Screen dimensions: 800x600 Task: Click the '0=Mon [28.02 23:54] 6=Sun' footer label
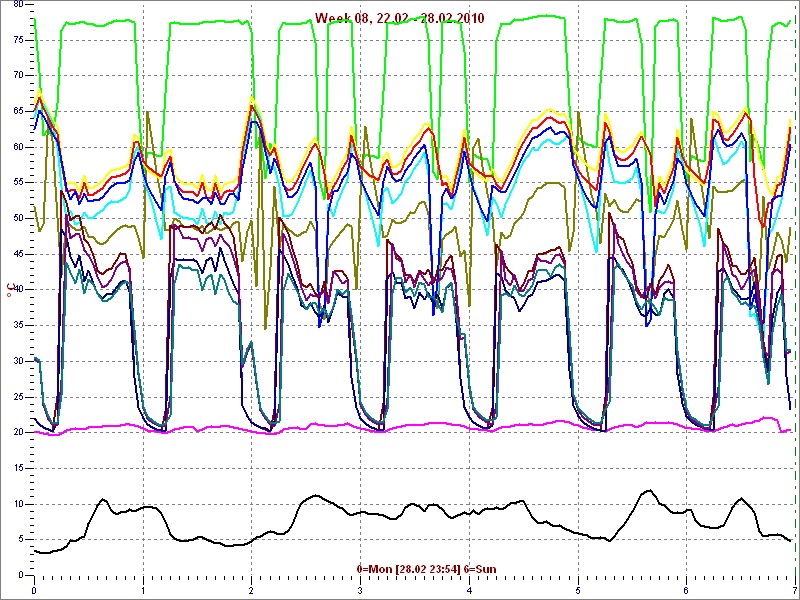[x=426, y=569]
